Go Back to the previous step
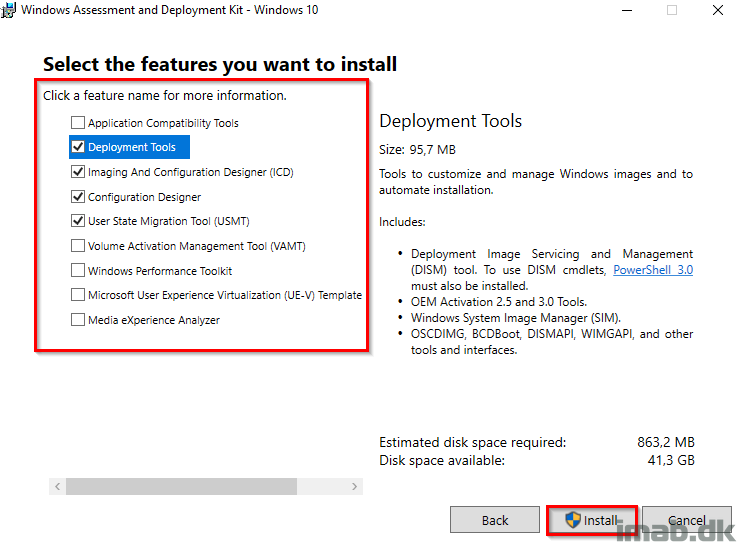The height and width of the screenshot is (543, 739). pos(495,520)
